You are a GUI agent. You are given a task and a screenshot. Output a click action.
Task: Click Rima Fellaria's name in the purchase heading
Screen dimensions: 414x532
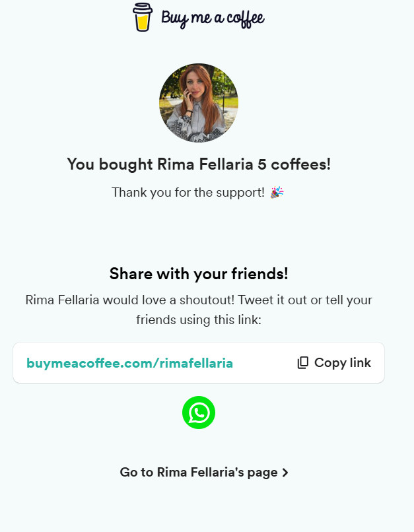point(205,164)
